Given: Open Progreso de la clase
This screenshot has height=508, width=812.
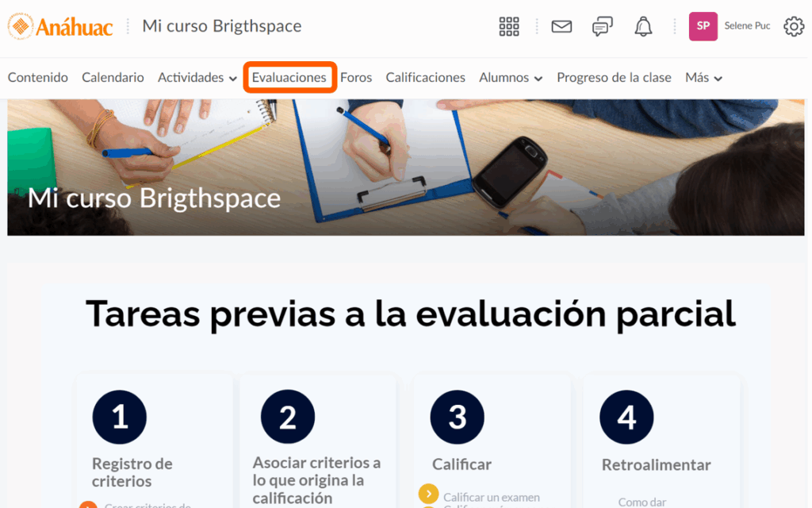Looking at the screenshot, I should tap(614, 78).
